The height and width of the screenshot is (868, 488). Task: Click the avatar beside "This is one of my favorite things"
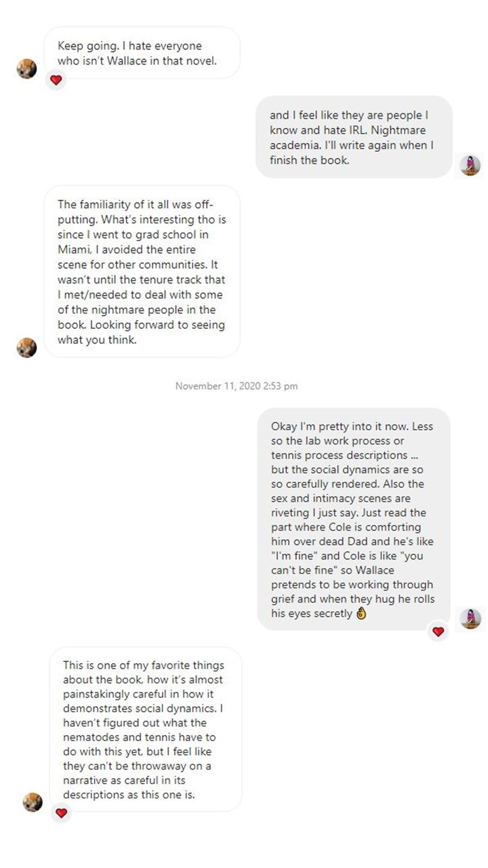33,802
